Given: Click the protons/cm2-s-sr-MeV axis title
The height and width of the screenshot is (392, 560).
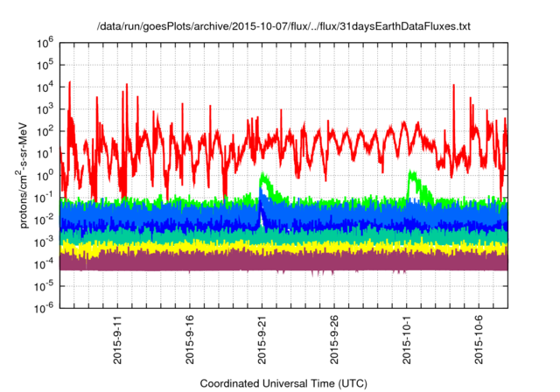Looking at the screenshot, I should tap(22, 175).
